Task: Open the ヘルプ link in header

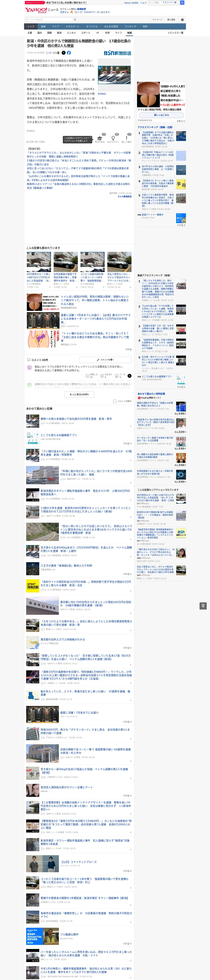Action: point(143,3)
